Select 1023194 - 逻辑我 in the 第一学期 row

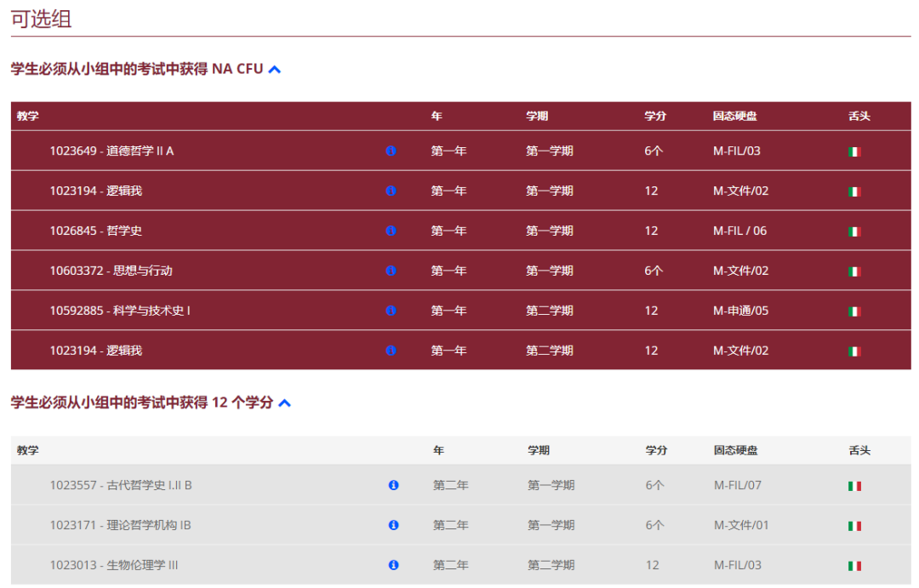point(96,191)
